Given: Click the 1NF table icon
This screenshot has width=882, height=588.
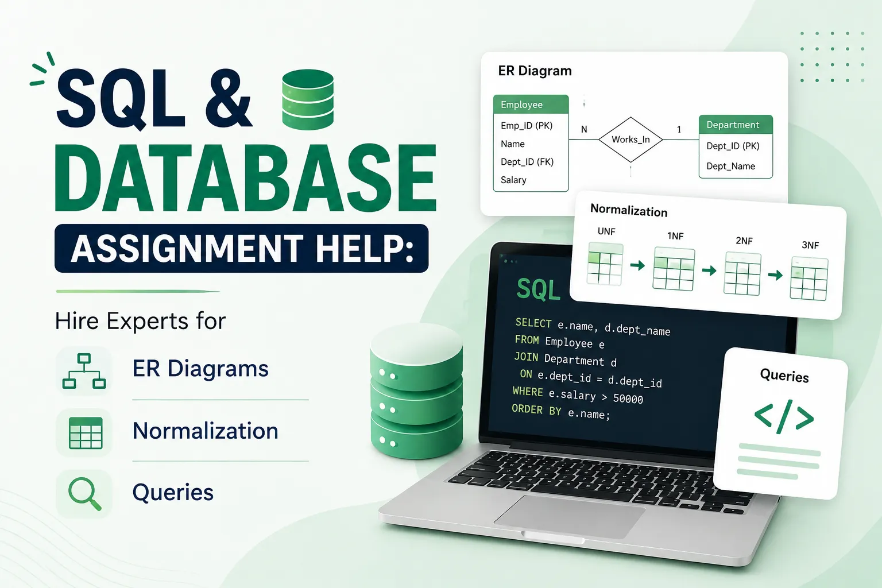Looking at the screenshot, I should 674,269.
